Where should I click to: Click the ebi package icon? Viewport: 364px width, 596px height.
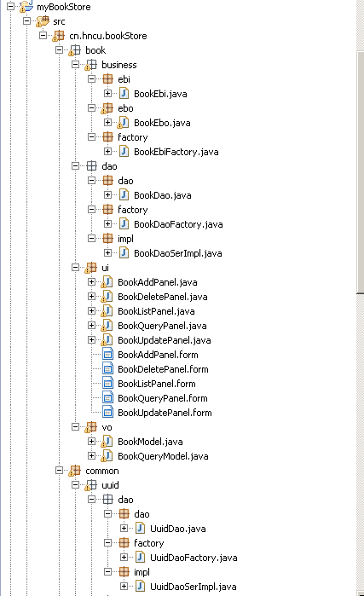point(108,79)
